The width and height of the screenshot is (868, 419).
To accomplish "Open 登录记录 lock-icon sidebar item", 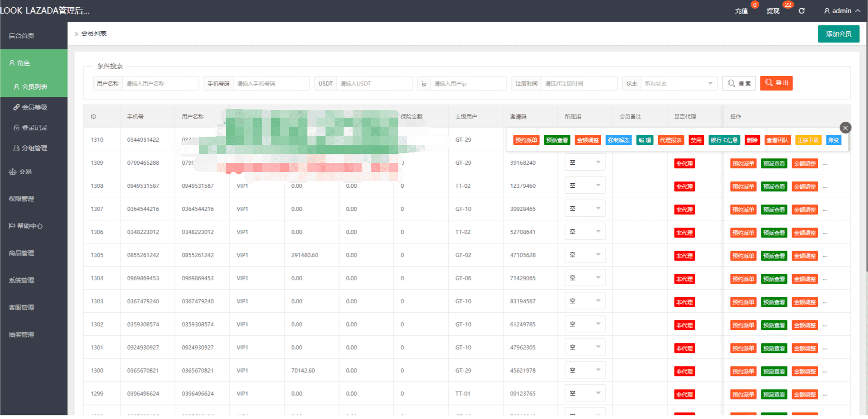I will 34,128.
